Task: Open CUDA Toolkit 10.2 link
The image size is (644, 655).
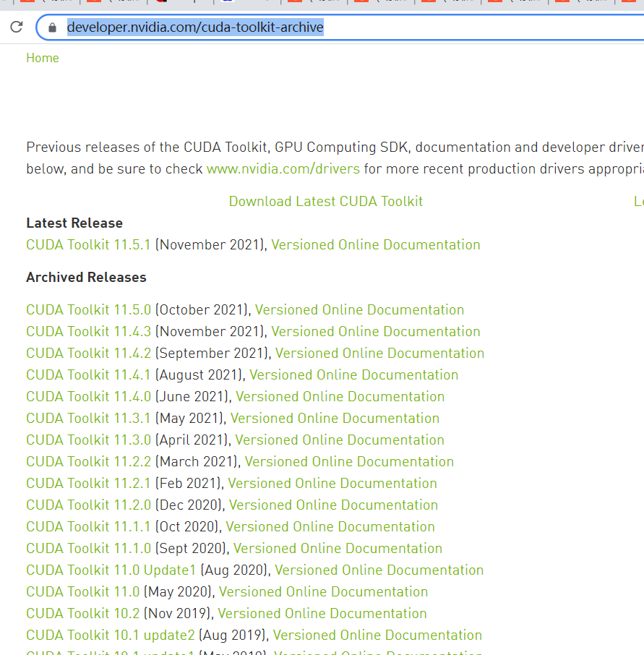Action: click(x=82, y=614)
